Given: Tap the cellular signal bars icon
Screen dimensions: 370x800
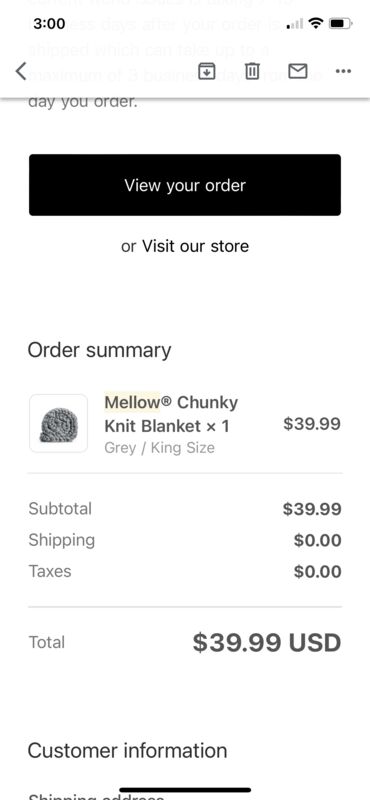Looking at the screenshot, I should (x=295, y=23).
